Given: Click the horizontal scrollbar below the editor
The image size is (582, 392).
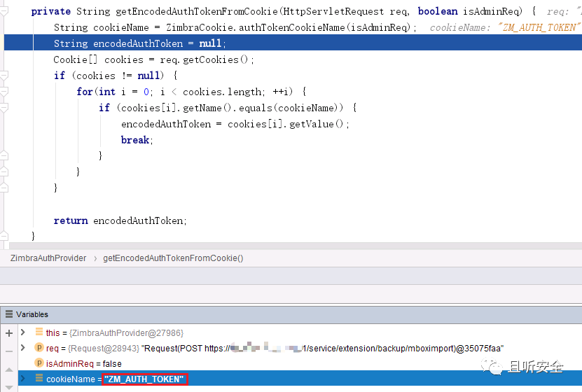Looking at the screenshot, I should click(296, 246).
